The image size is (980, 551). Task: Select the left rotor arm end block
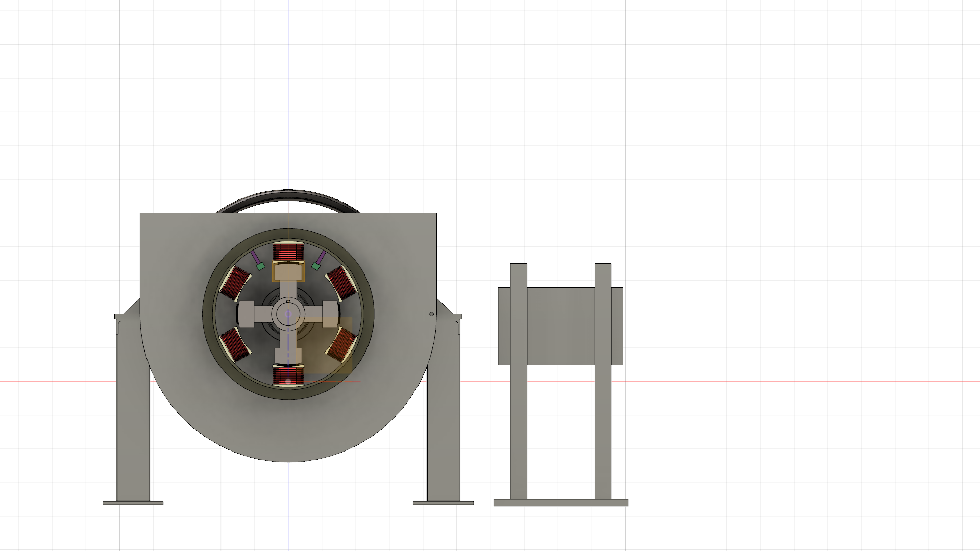(x=246, y=314)
